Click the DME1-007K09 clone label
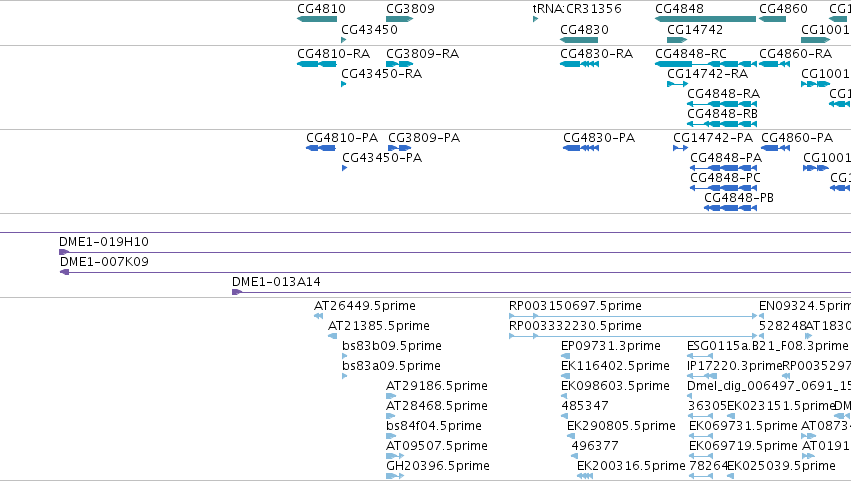The image size is (851, 481). (104, 262)
